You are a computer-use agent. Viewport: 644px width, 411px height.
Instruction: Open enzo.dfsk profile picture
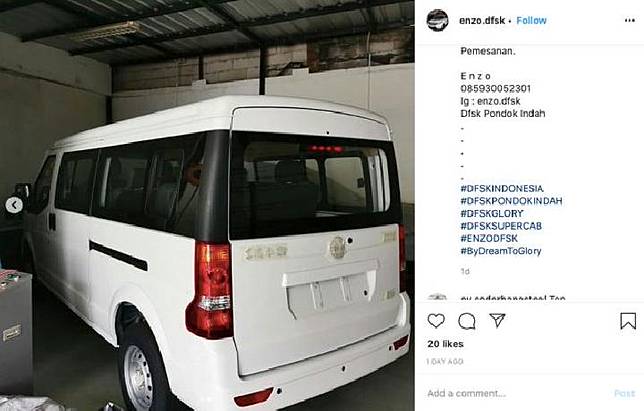(x=437, y=21)
